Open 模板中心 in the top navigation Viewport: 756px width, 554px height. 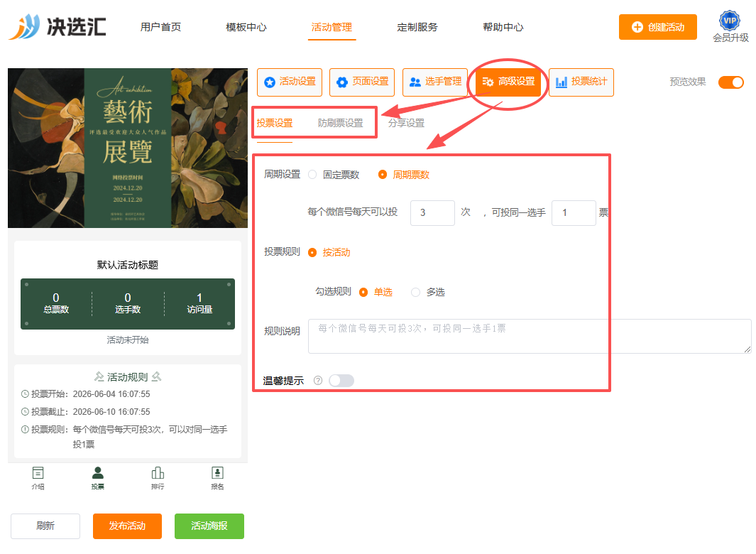(246, 27)
